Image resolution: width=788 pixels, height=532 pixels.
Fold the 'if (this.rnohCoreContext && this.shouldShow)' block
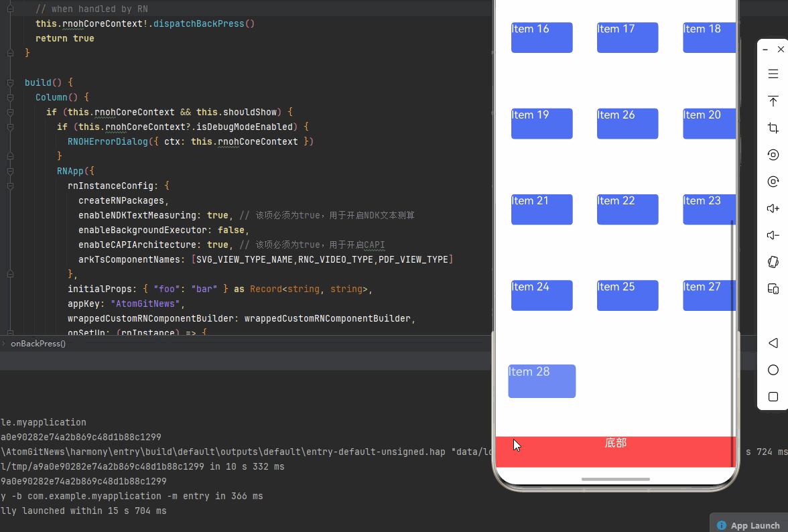10,112
